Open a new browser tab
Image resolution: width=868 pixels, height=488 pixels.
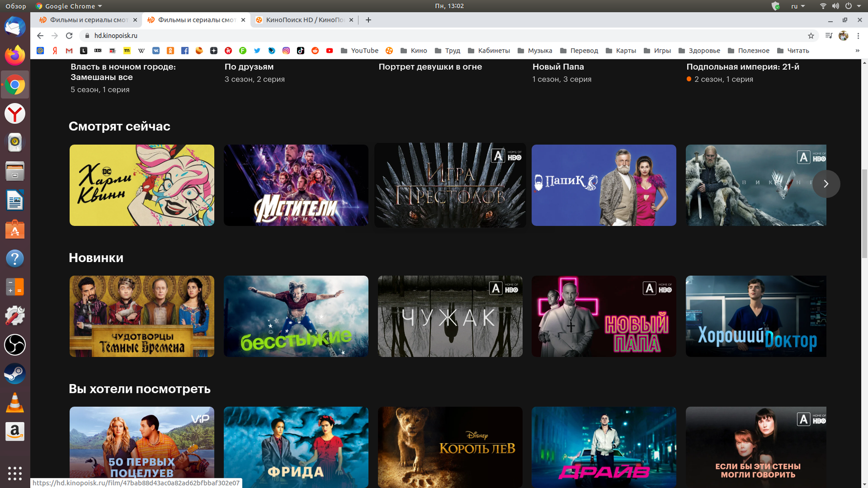[x=368, y=20]
